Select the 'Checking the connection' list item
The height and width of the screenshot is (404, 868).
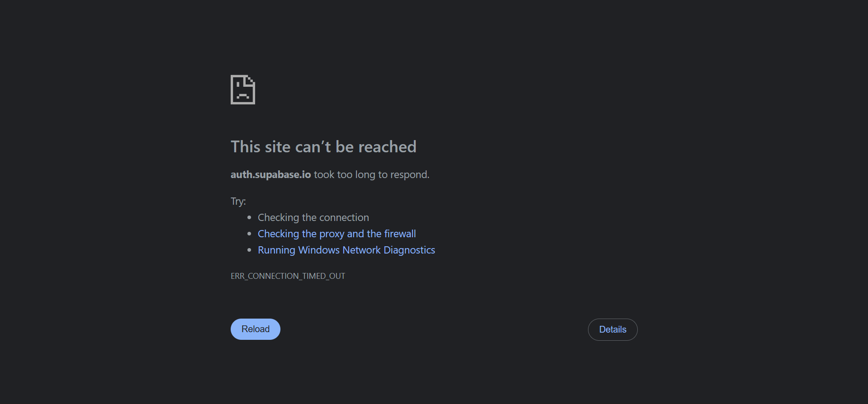pos(313,217)
